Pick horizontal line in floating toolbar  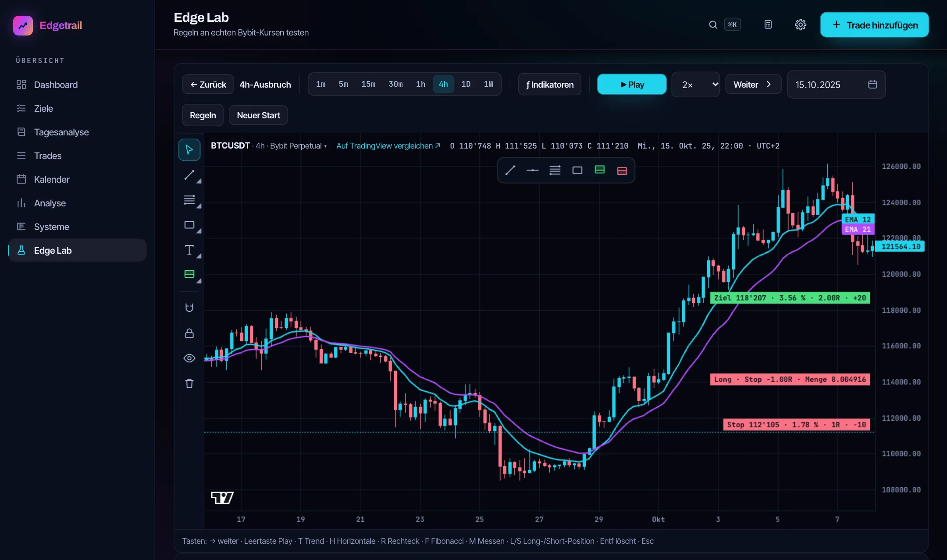tap(533, 170)
